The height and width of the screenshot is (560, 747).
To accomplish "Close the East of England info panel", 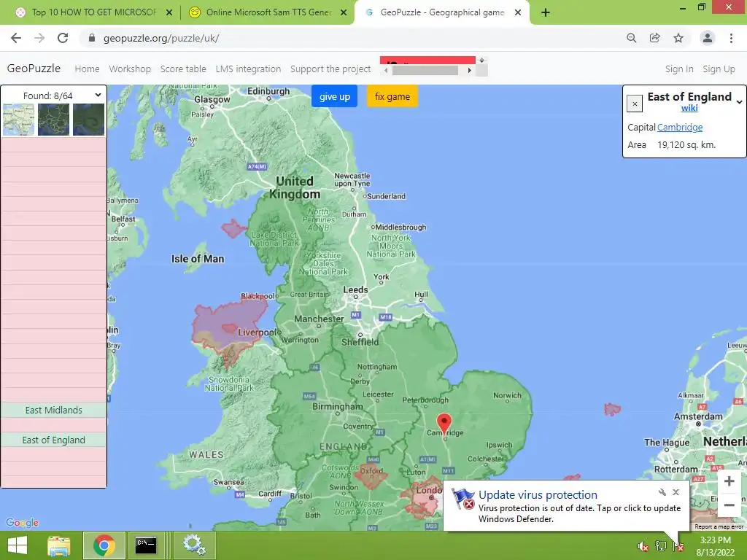I will coord(635,104).
